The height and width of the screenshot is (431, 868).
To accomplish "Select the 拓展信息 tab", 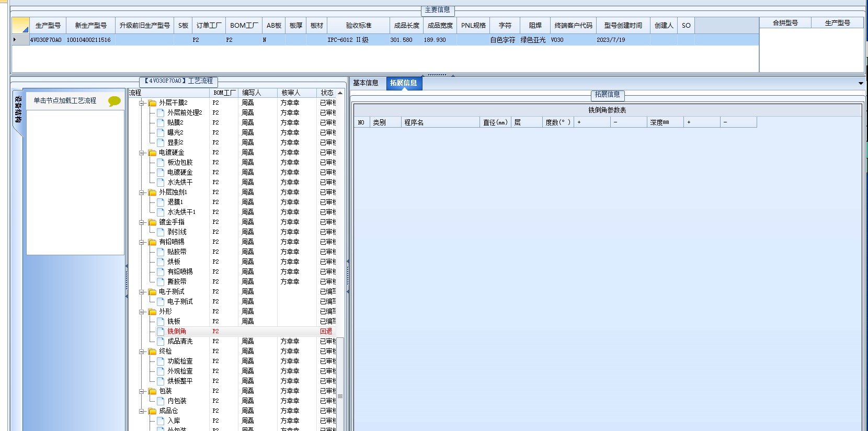I will (x=403, y=83).
